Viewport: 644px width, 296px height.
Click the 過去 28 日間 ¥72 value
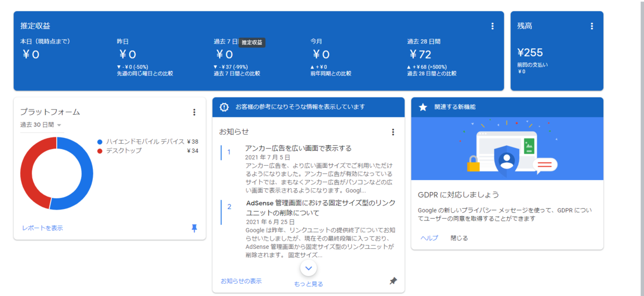click(x=420, y=54)
